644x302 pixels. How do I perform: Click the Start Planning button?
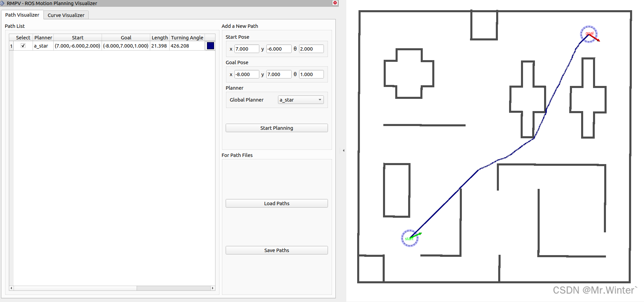tap(277, 128)
